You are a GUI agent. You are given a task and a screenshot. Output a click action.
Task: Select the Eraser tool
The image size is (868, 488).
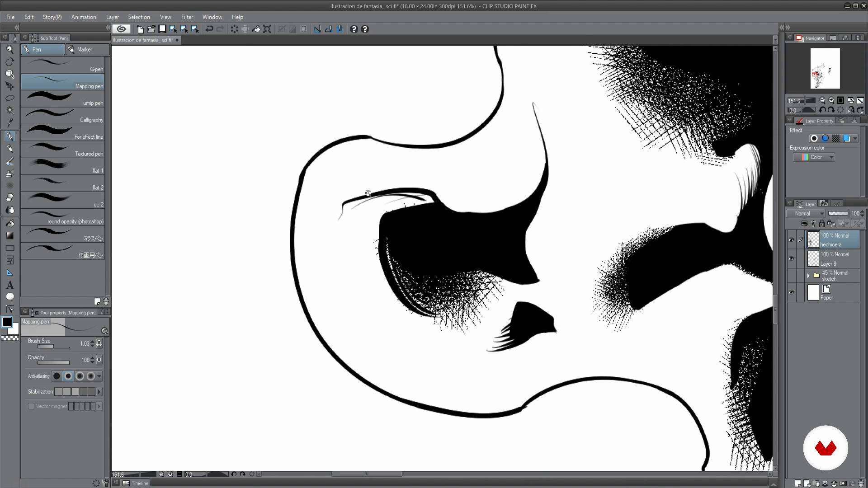[x=9, y=198]
